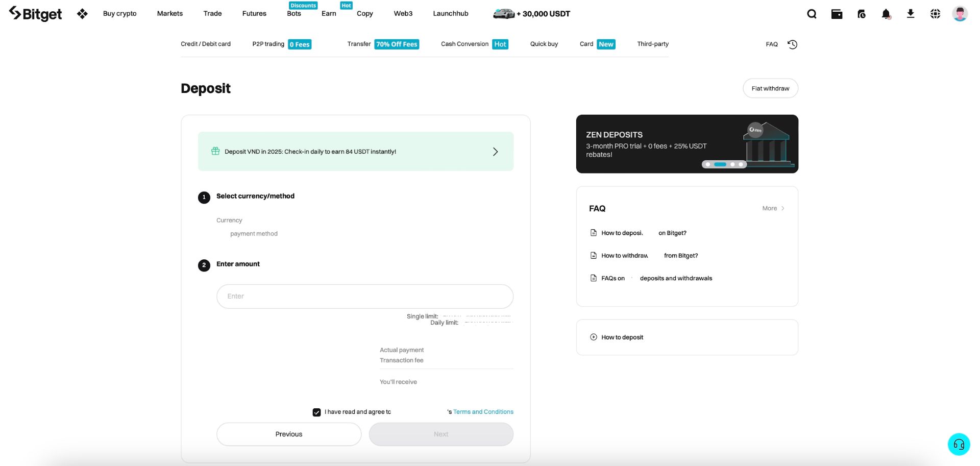Image resolution: width=980 pixels, height=466 pixels.
Task: Open the Futures menu
Action: click(x=254, y=14)
